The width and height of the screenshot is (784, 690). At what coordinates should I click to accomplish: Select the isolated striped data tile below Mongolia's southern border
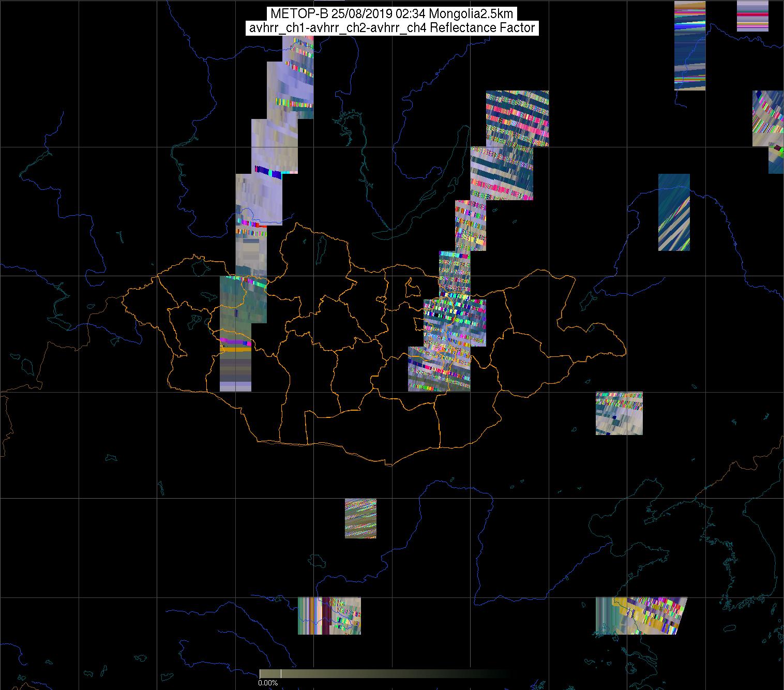(x=360, y=518)
